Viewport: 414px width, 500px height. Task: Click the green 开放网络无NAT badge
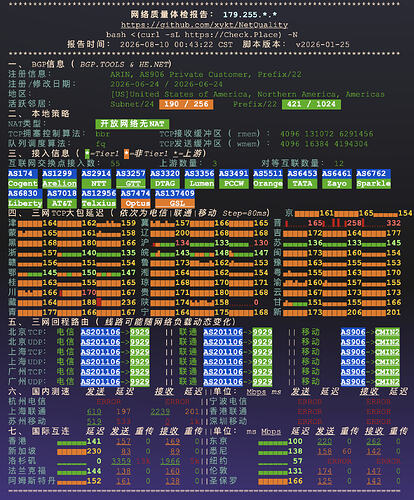pyautogui.click(x=132, y=124)
